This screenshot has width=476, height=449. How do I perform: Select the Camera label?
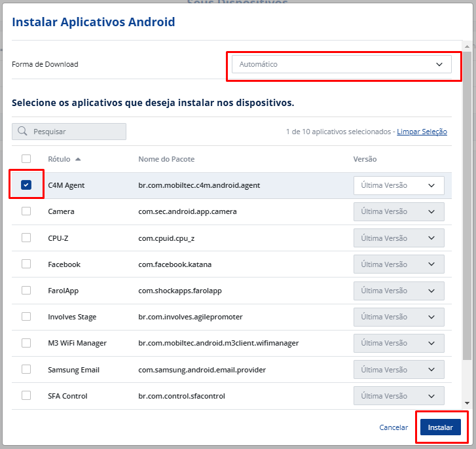click(x=61, y=211)
